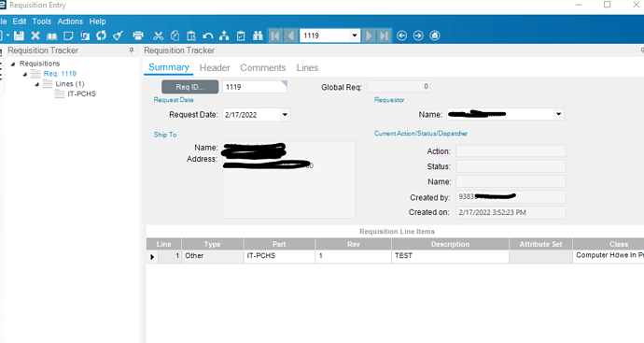Click the Req ID input field

[x=255, y=87]
